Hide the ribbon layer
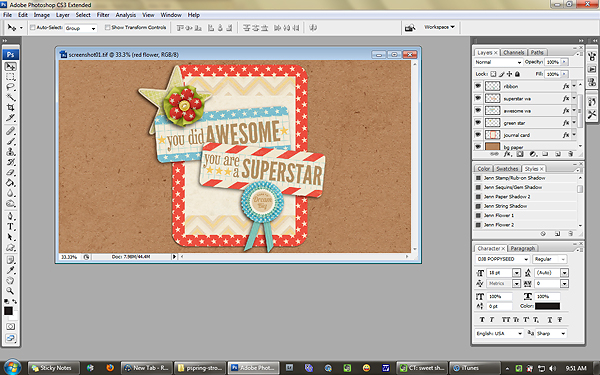600x375 pixels. [478, 86]
